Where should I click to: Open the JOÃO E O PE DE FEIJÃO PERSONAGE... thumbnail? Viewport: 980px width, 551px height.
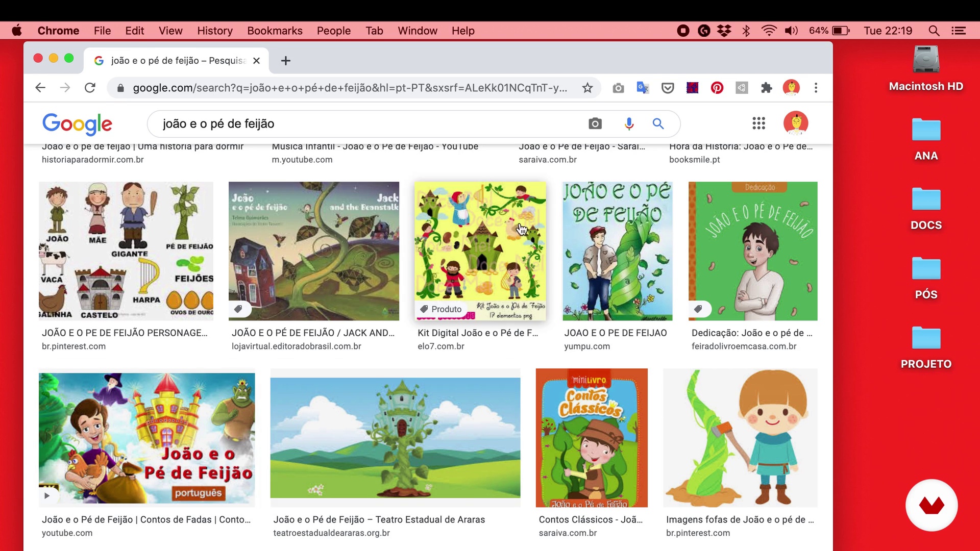coord(126,251)
